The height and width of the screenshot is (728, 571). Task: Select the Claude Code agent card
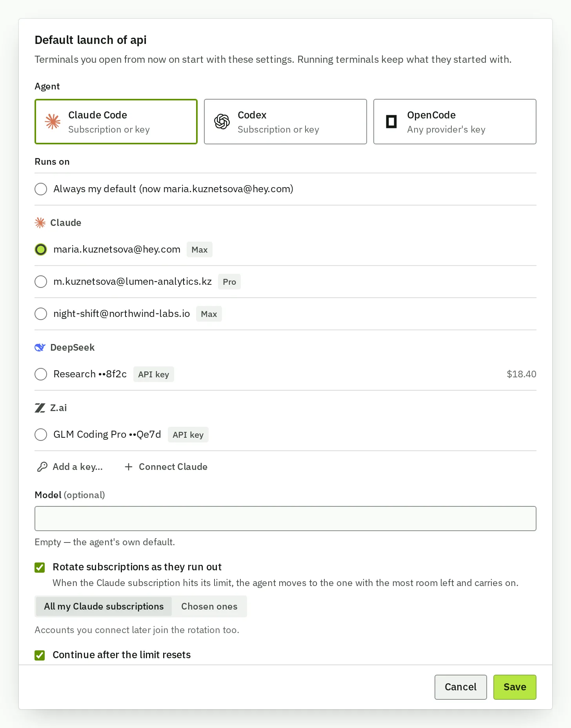pyautogui.click(x=116, y=122)
